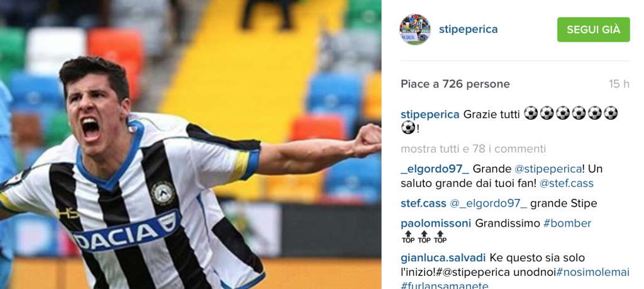The width and height of the screenshot is (644, 289).
Task: Open the @stef.cass mention link
Action: [x=567, y=184]
